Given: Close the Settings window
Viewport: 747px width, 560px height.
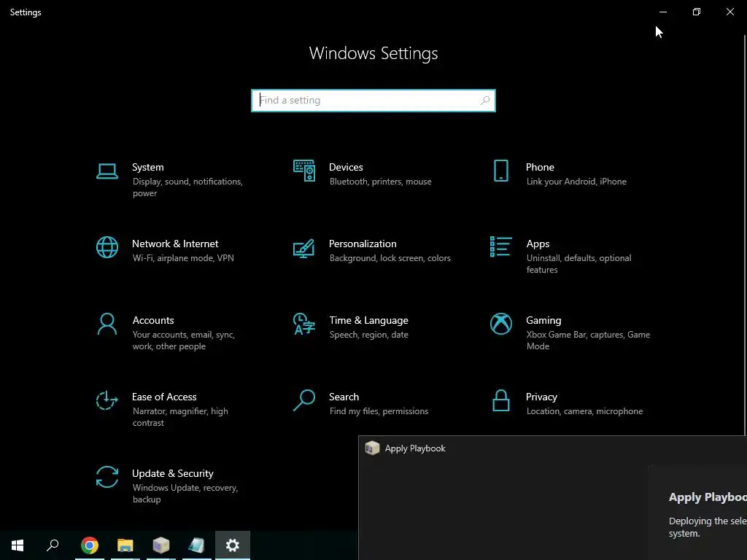Looking at the screenshot, I should click(x=729, y=12).
